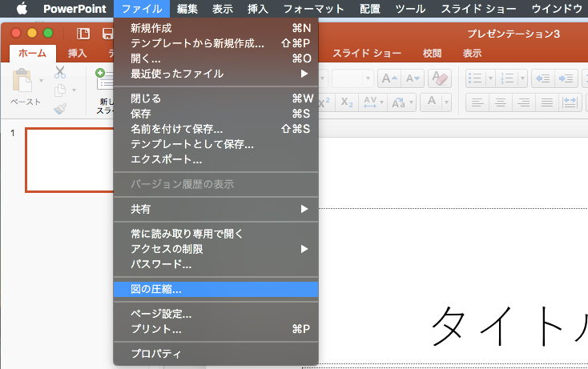This screenshot has width=588, height=369.
Task: Click the Bullets list icon
Action: 475,78
